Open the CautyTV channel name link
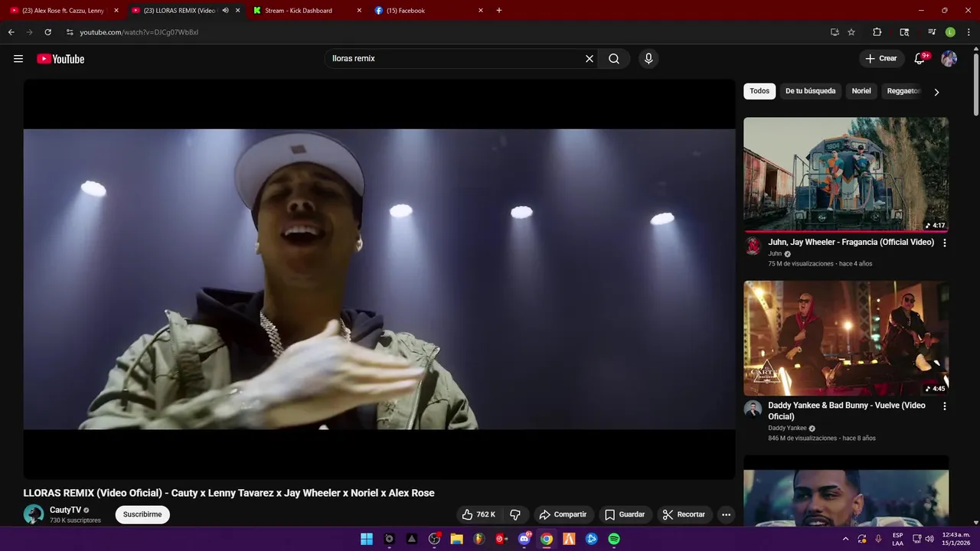Image resolution: width=980 pixels, height=551 pixels. click(x=65, y=510)
